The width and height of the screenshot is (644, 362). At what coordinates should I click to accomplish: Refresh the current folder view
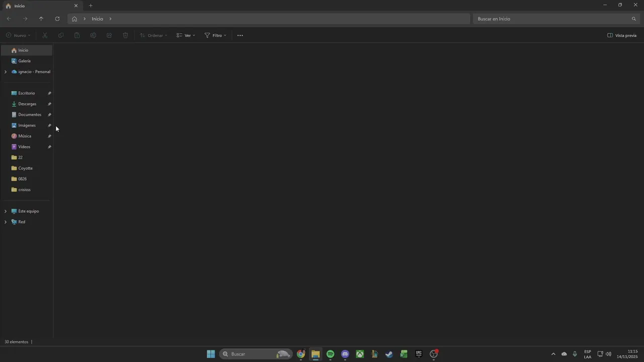(x=57, y=19)
